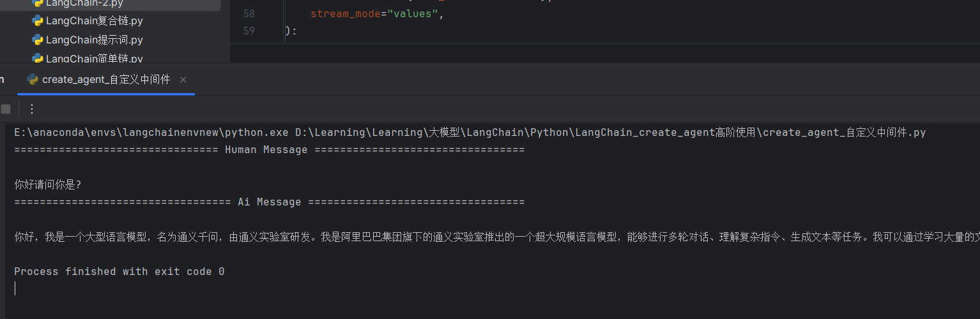Click the "你好请问你是?" console line
The image size is (980, 319).
click(48, 185)
